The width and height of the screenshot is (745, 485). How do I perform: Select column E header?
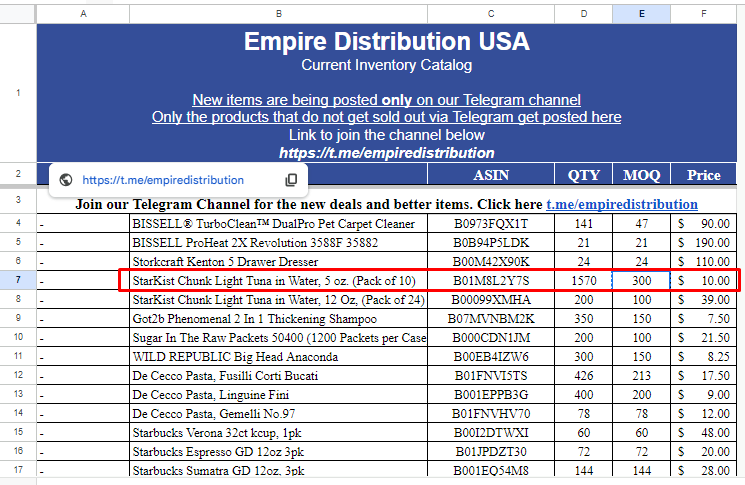point(641,14)
